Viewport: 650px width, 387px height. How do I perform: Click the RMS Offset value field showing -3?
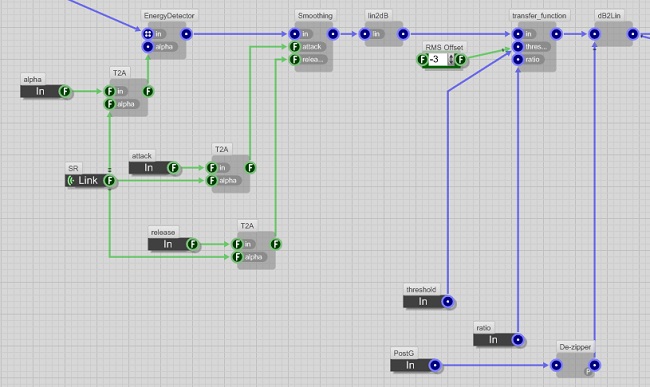pos(438,60)
